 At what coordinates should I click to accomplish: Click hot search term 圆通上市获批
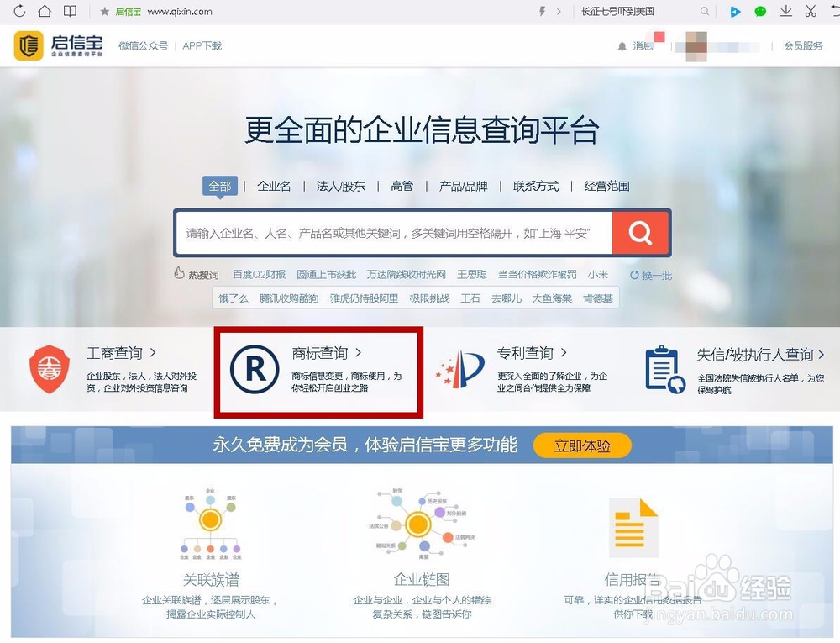pyautogui.click(x=326, y=274)
